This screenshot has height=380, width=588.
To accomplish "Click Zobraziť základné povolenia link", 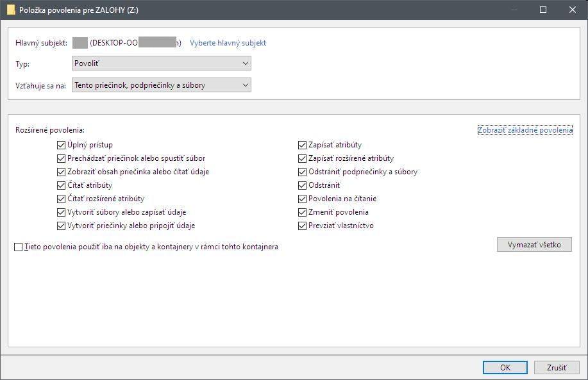I will (525, 130).
